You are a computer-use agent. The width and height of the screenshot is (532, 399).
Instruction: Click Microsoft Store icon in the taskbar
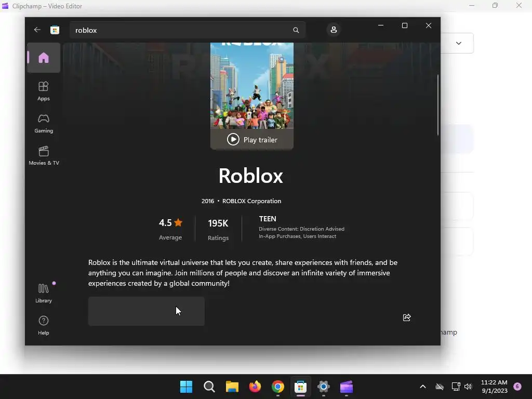pos(301,387)
